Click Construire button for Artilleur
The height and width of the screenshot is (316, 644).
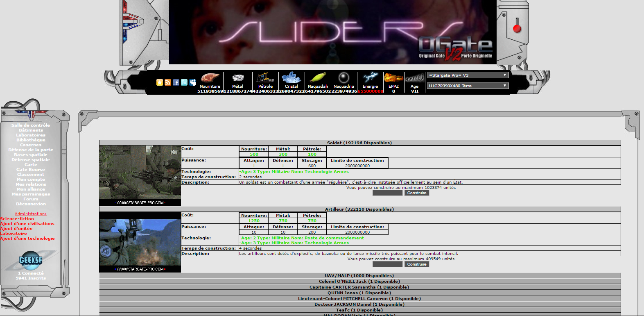coord(417,264)
